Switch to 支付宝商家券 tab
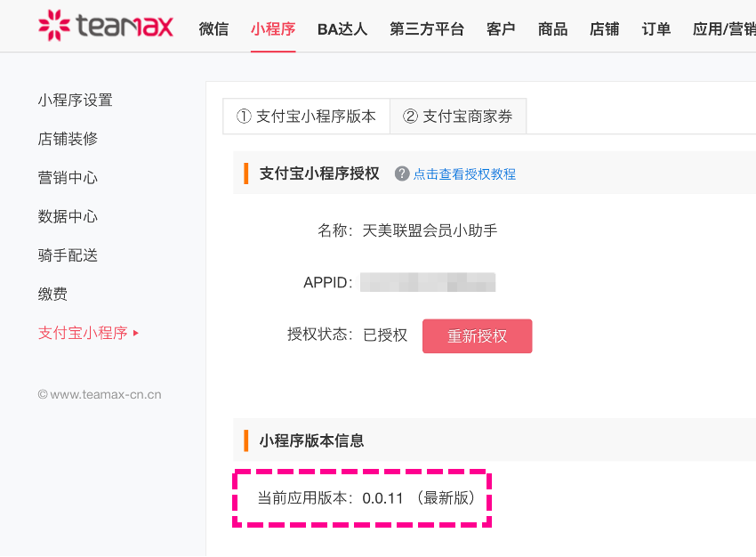756x557 pixels. pyautogui.click(x=458, y=117)
